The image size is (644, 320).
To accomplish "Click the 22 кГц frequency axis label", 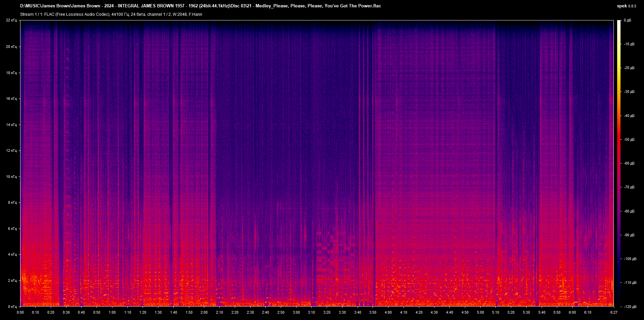I will coord(11,20).
